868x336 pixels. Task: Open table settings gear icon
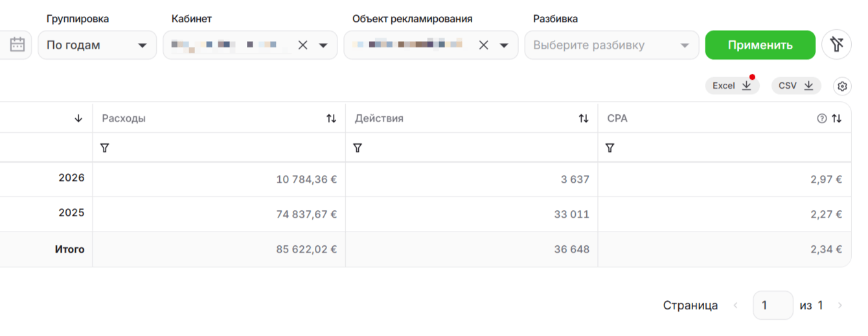coord(842,86)
